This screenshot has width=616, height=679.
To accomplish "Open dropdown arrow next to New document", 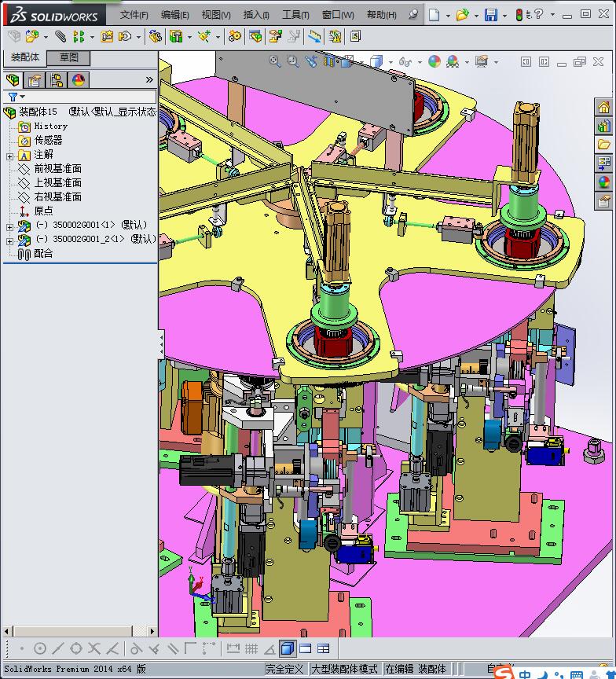I will pyautogui.click(x=448, y=16).
